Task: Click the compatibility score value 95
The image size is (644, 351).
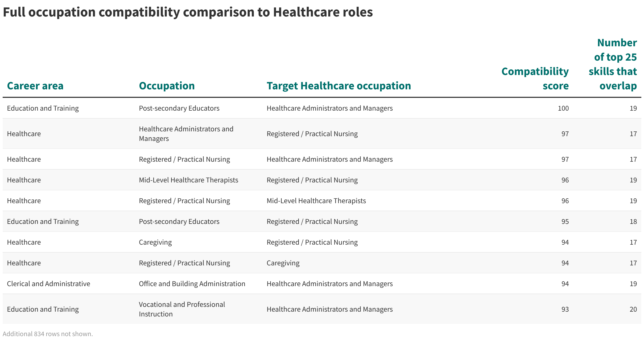Action: point(565,222)
